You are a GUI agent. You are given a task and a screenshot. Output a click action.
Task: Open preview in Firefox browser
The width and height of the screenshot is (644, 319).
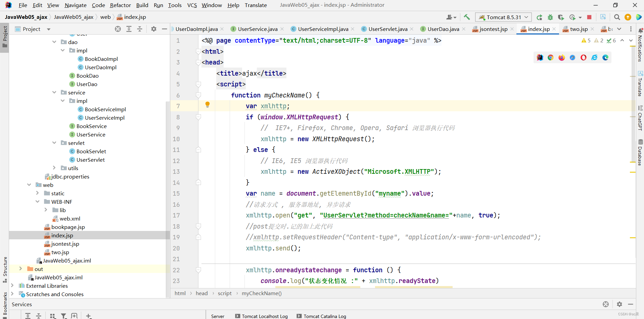coord(562,57)
